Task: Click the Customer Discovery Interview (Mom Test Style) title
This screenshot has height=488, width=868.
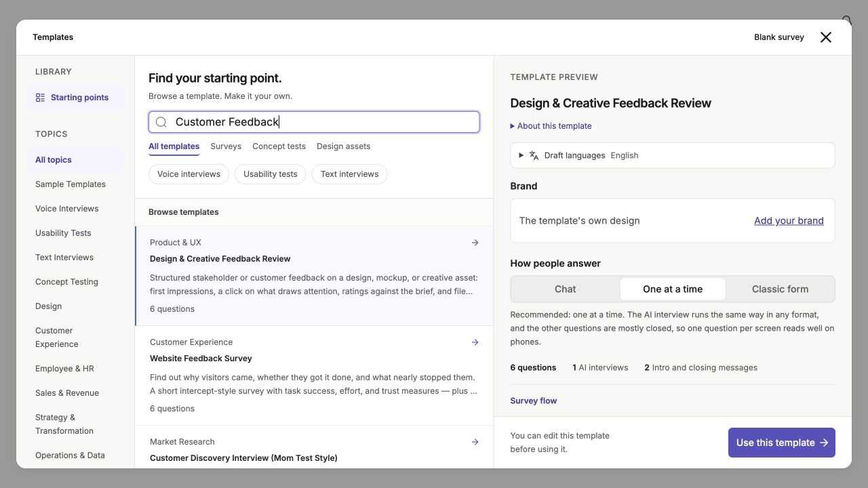Action: click(243, 458)
